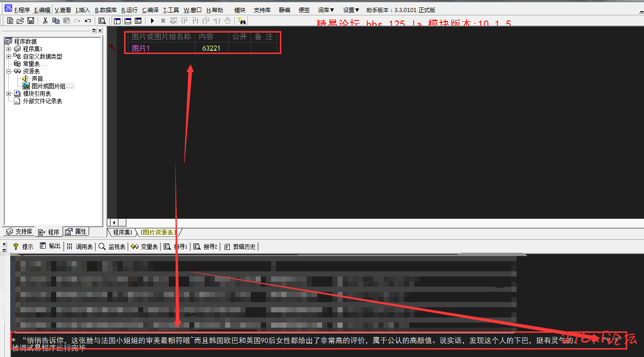This screenshot has width=644, height=357.
Task: Click the 便签 helper button
Action: [304, 10]
